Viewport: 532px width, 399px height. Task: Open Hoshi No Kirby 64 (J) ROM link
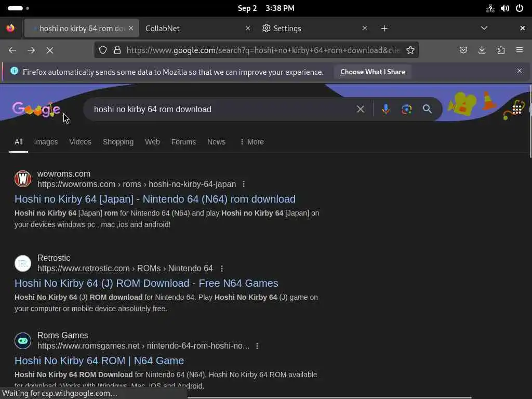pos(146,283)
